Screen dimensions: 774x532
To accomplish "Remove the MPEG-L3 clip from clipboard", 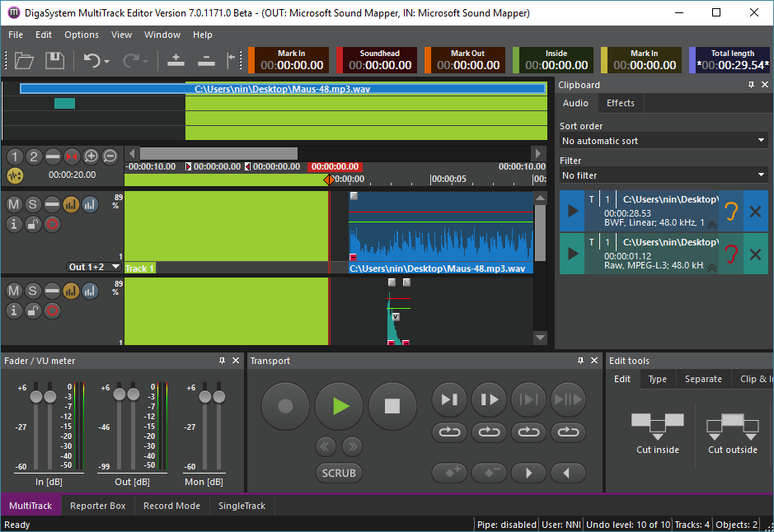I will [x=755, y=254].
